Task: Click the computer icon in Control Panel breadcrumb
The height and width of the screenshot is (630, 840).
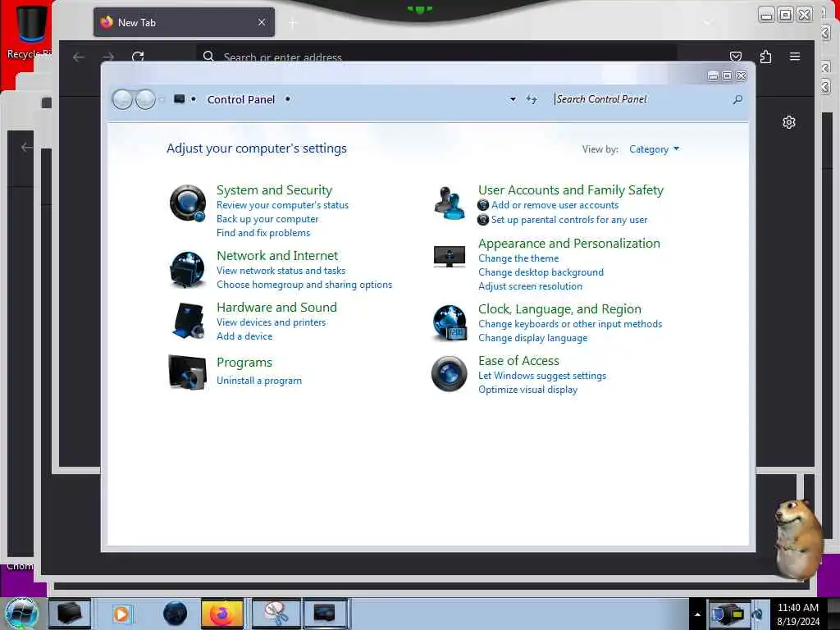Action: tap(180, 98)
